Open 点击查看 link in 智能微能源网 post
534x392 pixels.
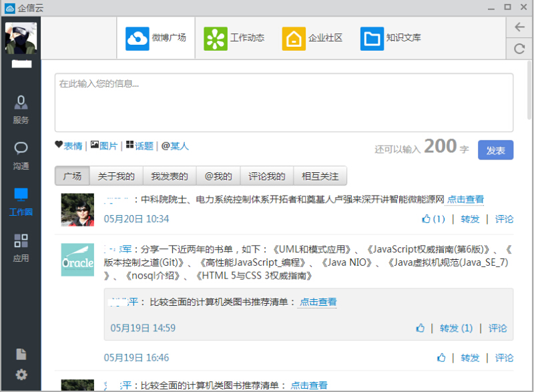465,199
